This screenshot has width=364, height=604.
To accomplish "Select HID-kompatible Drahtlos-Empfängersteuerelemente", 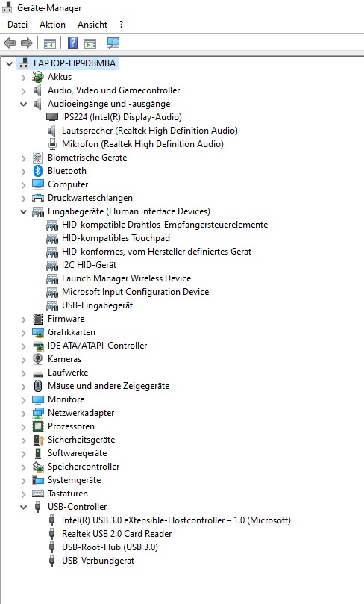I will pos(165,225).
